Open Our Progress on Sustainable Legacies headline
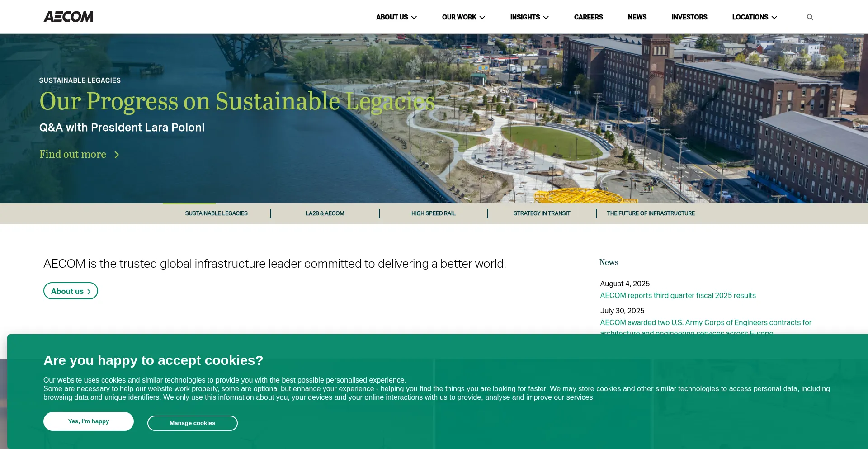Viewport: 868px width, 449px height. point(237,101)
